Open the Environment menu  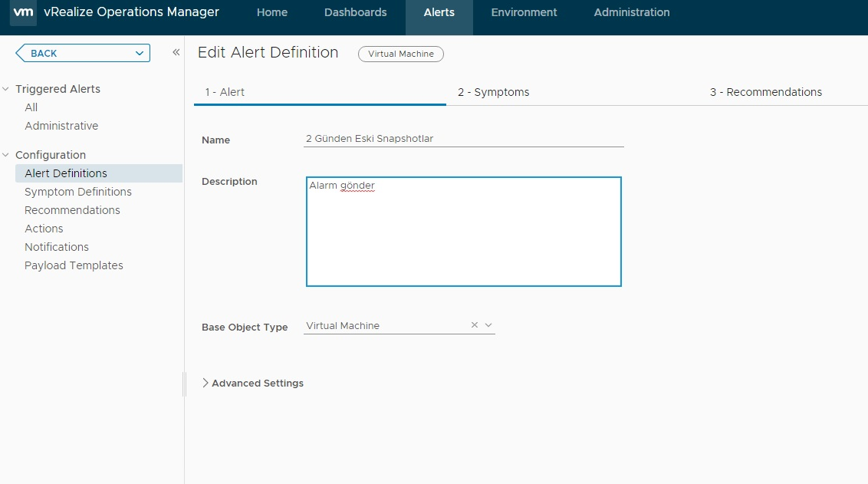(x=524, y=12)
